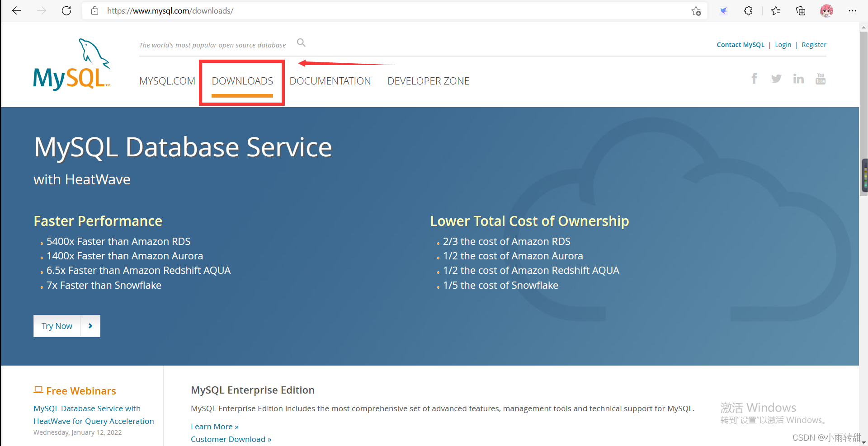Open MySQL Database Service with HeatWave webinar
This screenshot has width=868, height=446.
94,415
